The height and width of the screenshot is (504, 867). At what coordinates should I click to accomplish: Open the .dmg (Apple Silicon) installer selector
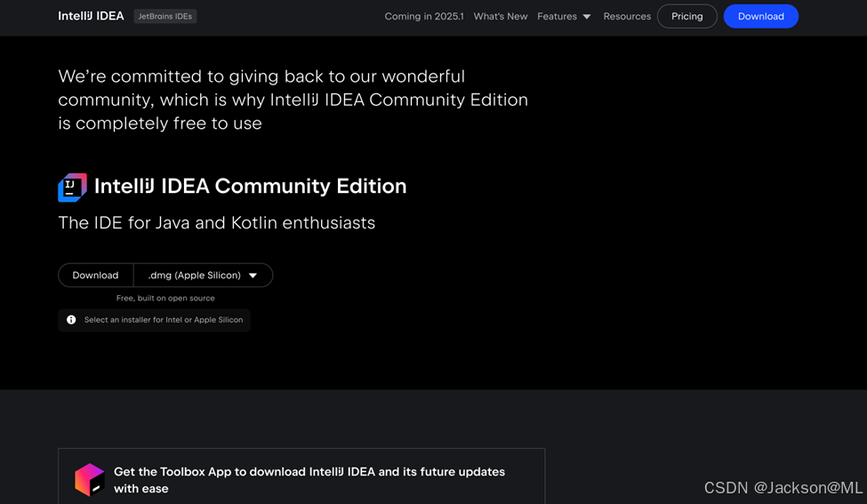195,276
